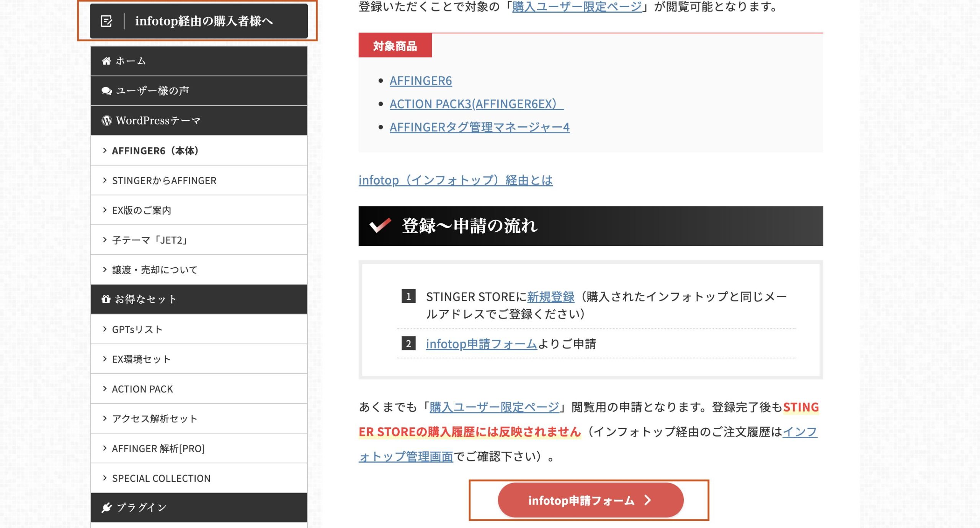Click chevron next to AFFINGER 解析[PRO]

(105, 448)
